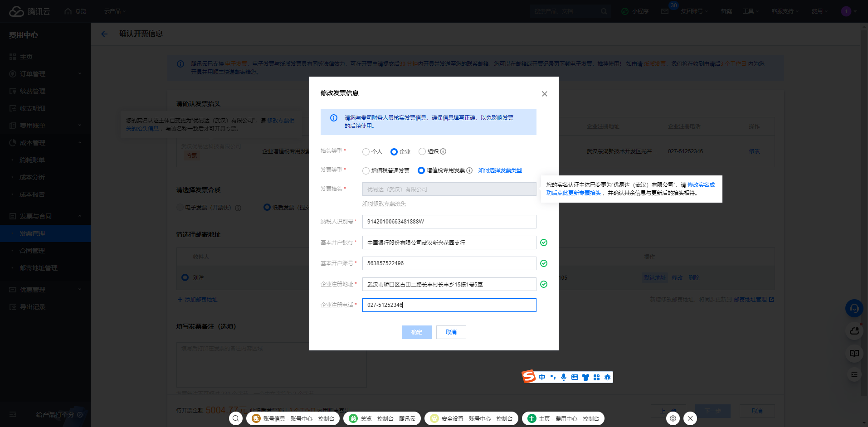
Task: Click the info icon next to 组织
Action: (443, 151)
